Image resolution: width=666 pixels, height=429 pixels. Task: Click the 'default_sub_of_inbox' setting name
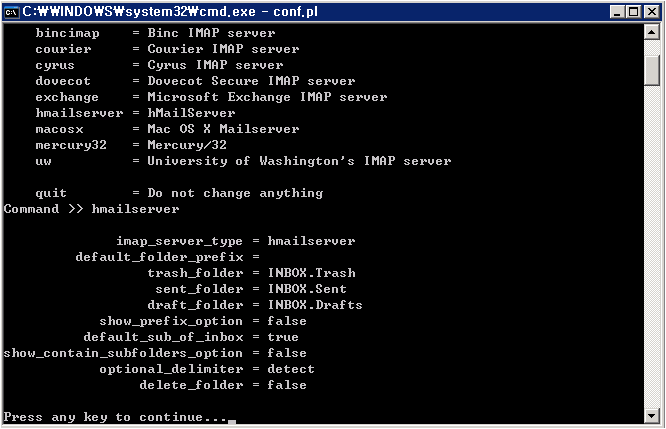(x=164, y=337)
